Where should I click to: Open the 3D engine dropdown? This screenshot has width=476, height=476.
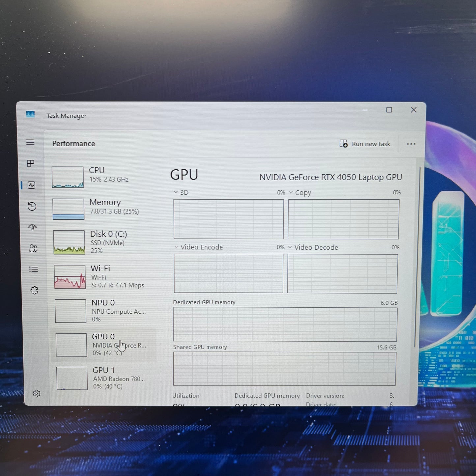[x=181, y=192]
